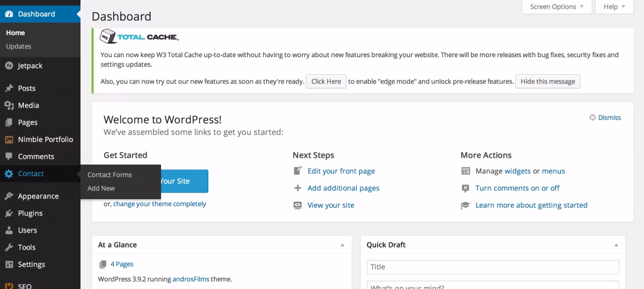Image resolution: width=644 pixels, height=289 pixels.
Task: Open the menus link
Action: click(x=553, y=171)
